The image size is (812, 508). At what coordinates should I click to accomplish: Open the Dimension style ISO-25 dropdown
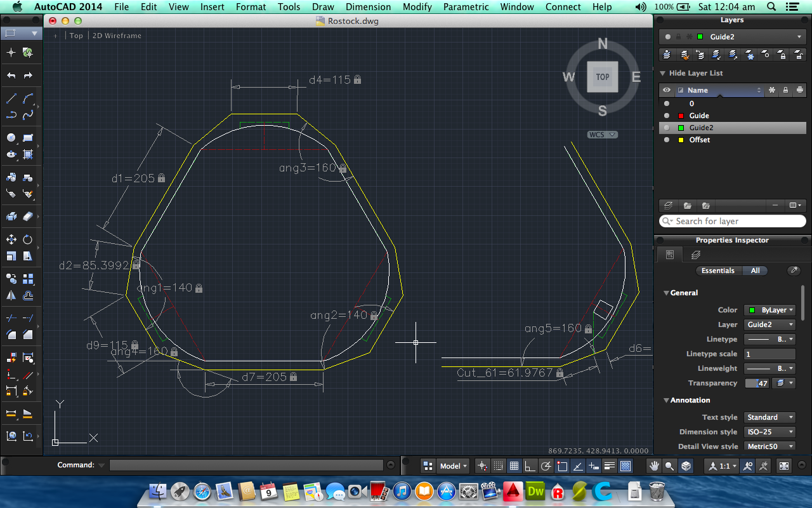(770, 432)
